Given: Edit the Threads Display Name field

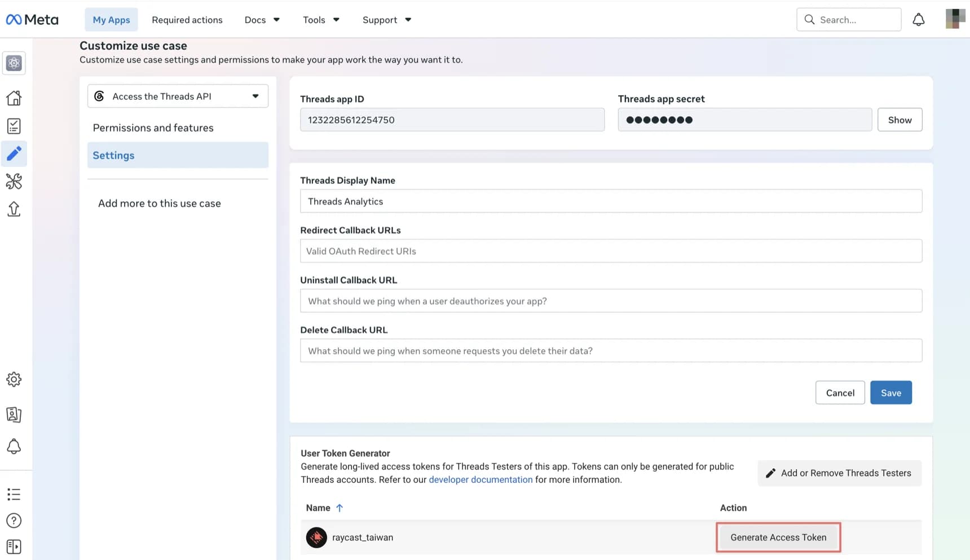Looking at the screenshot, I should point(611,201).
